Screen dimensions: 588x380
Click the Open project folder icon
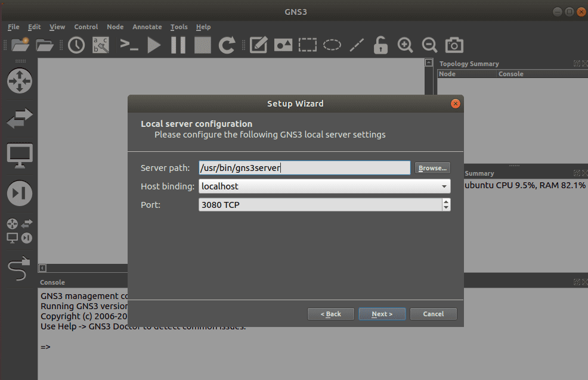tap(45, 45)
